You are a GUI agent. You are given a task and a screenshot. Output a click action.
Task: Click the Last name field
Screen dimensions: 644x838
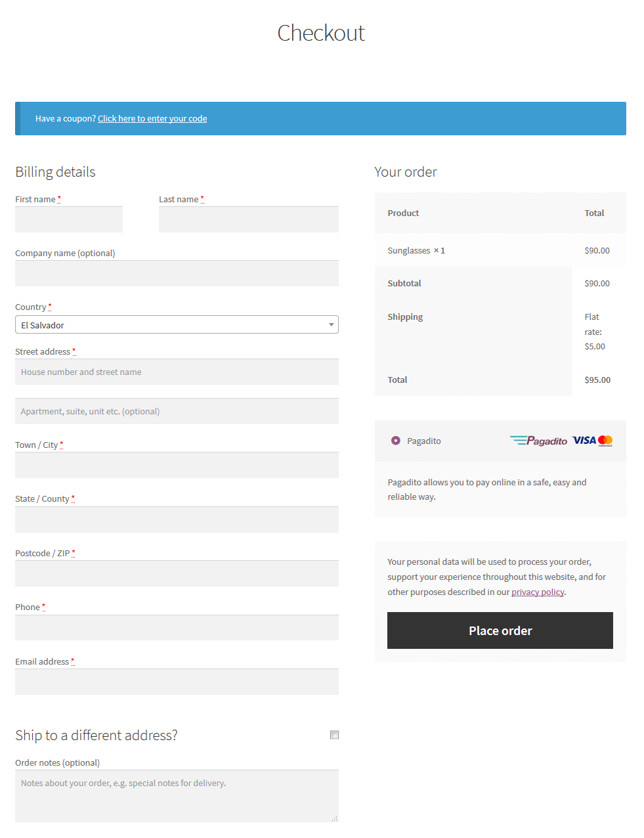coord(249,219)
